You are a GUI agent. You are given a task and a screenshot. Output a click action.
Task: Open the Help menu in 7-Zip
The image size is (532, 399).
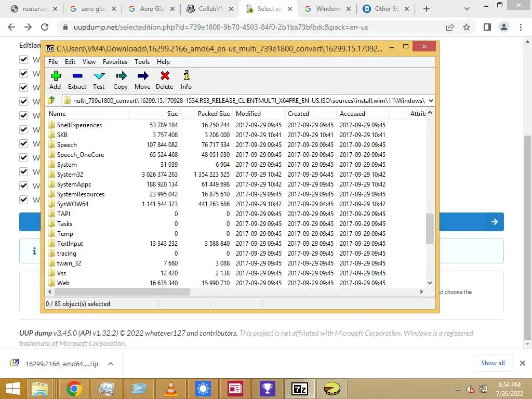click(x=163, y=62)
